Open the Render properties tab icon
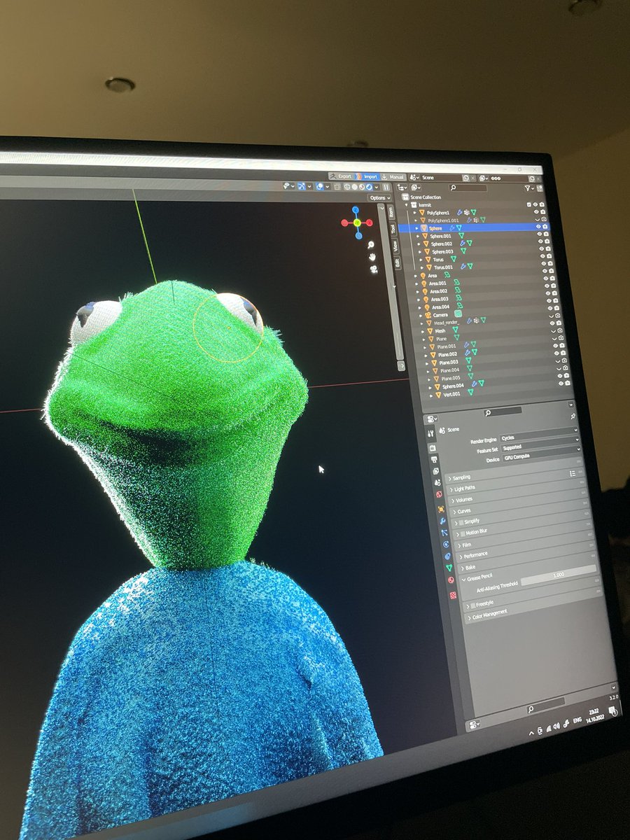Image resolution: width=630 pixels, height=840 pixels. pyautogui.click(x=432, y=448)
